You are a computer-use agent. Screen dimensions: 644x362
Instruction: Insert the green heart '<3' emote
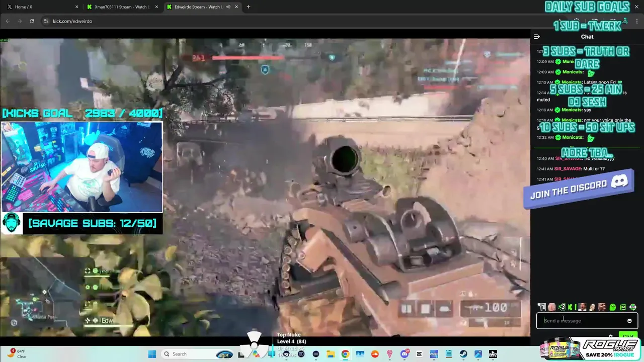point(562,307)
